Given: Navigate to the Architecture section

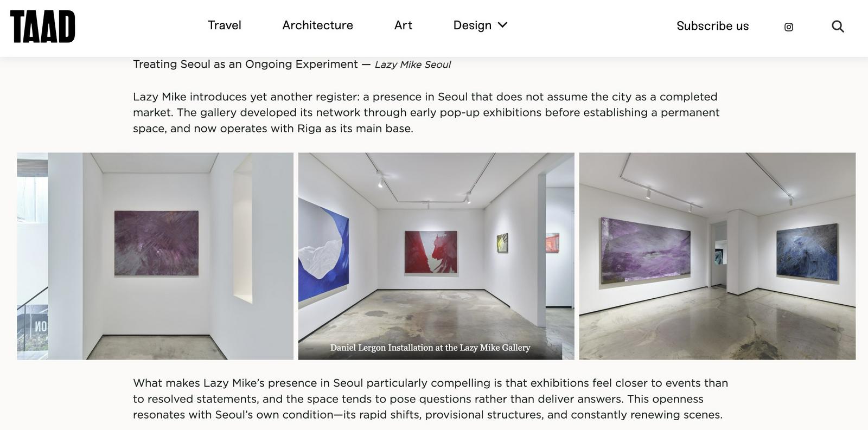Looking at the screenshot, I should (317, 25).
